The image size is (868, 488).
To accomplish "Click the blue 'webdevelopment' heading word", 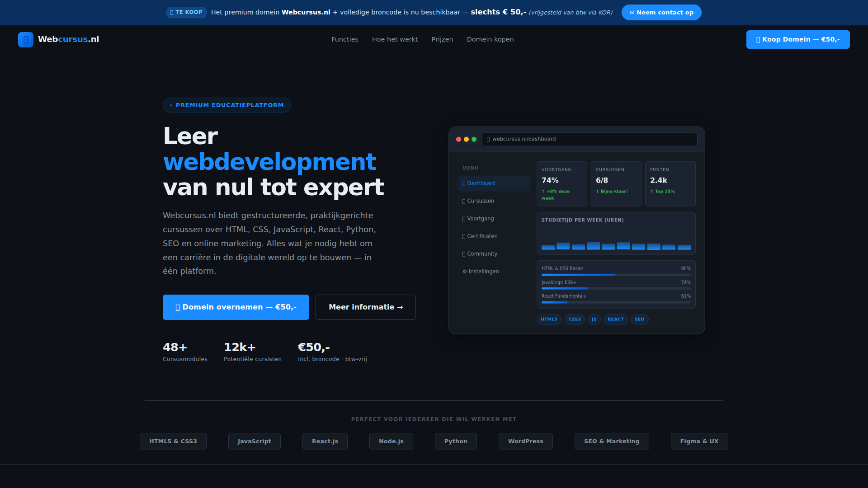I will 269,162.
